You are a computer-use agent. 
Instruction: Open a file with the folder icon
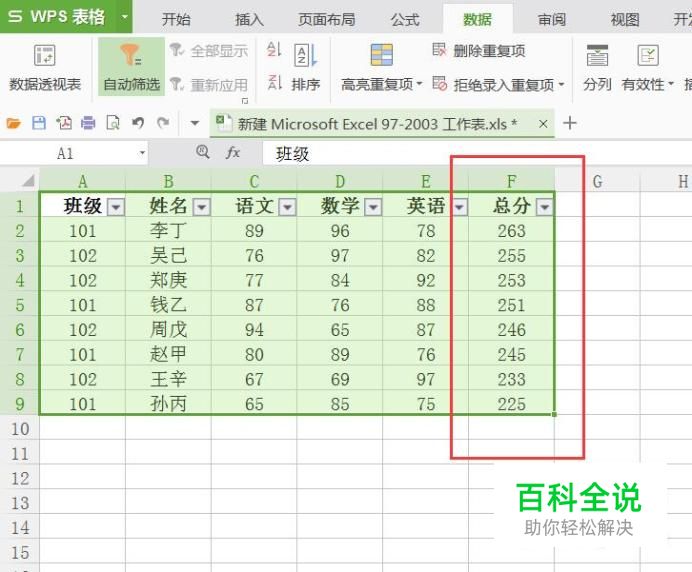pyautogui.click(x=13, y=123)
